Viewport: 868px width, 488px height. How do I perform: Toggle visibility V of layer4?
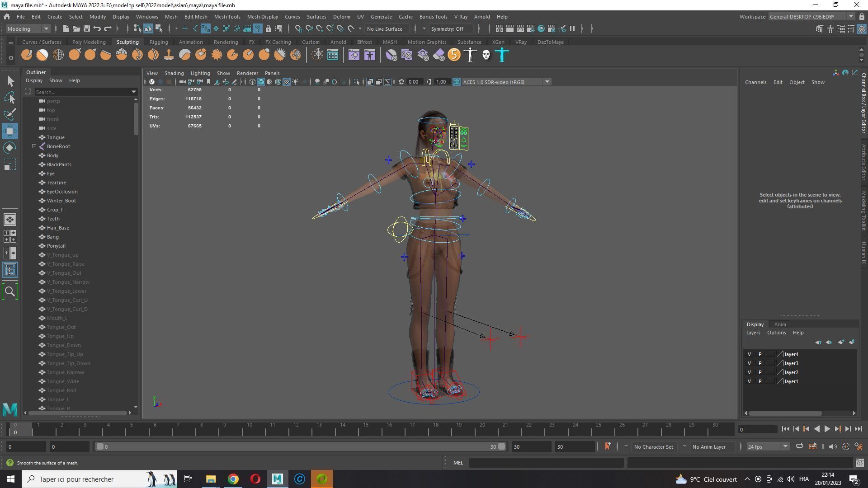click(x=749, y=354)
